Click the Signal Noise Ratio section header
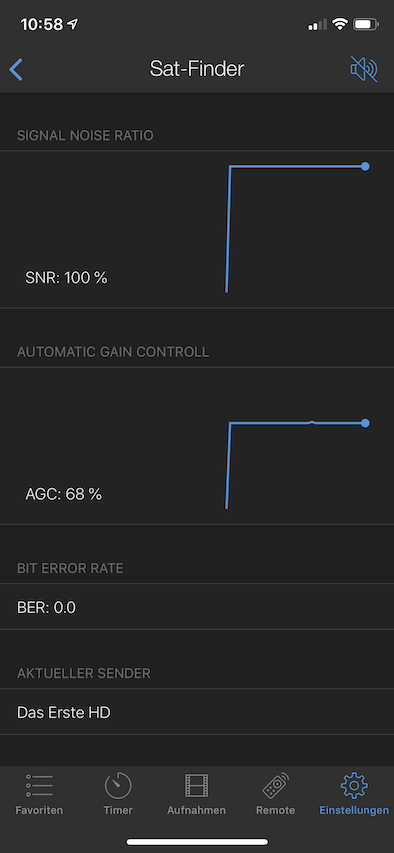Screen dimensions: 394x853 click(85, 135)
